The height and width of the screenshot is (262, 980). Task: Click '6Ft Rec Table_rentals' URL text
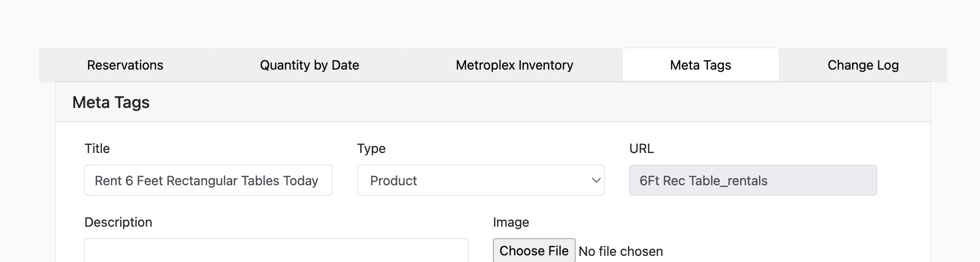click(703, 181)
